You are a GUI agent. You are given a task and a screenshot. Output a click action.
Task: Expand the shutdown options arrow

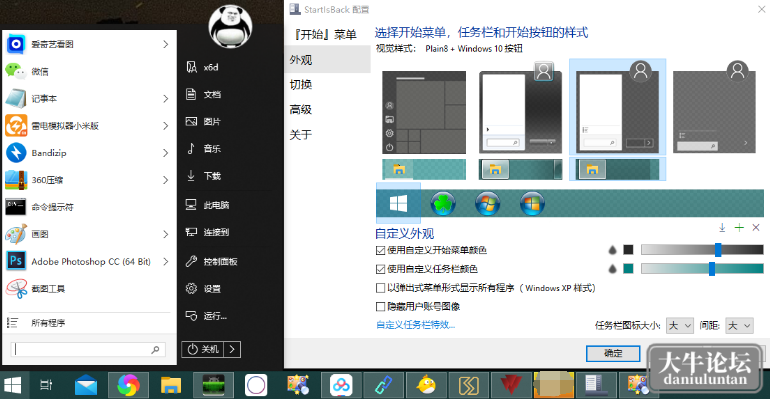click(x=232, y=349)
